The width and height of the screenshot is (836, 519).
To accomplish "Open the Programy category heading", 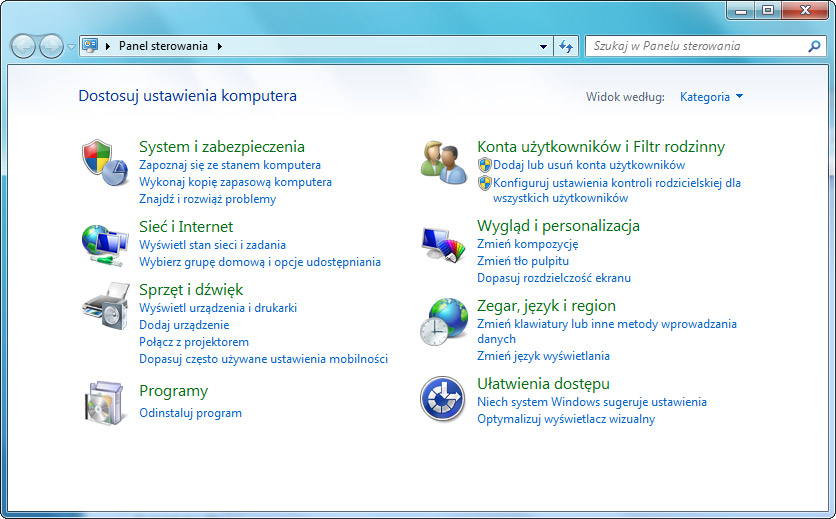I will 173,391.
